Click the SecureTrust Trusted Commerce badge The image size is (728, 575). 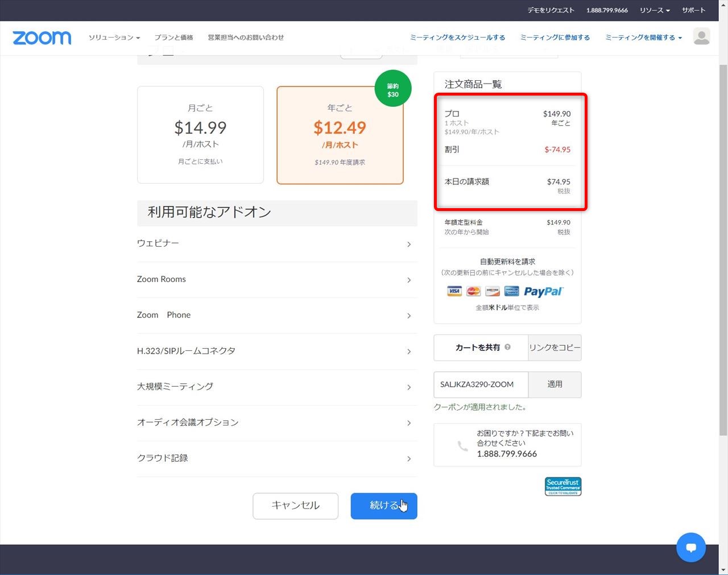[563, 486]
